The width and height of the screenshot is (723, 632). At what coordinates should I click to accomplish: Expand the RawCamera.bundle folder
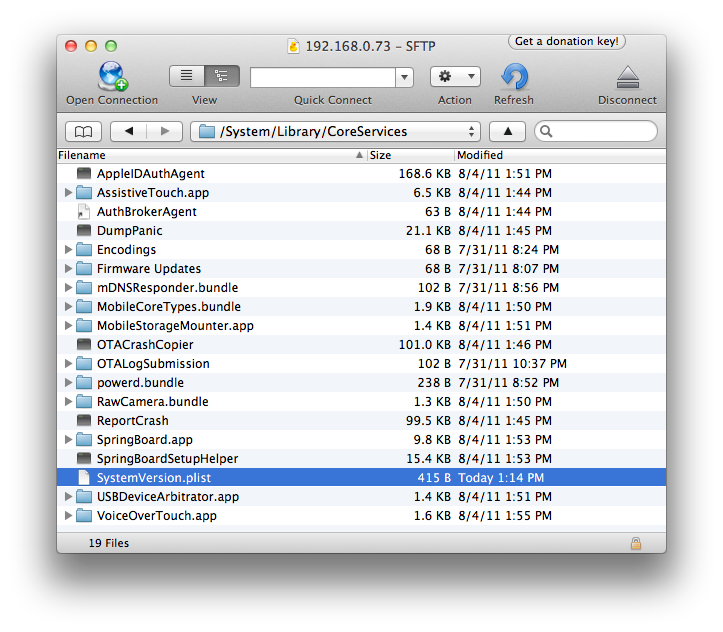(x=68, y=402)
